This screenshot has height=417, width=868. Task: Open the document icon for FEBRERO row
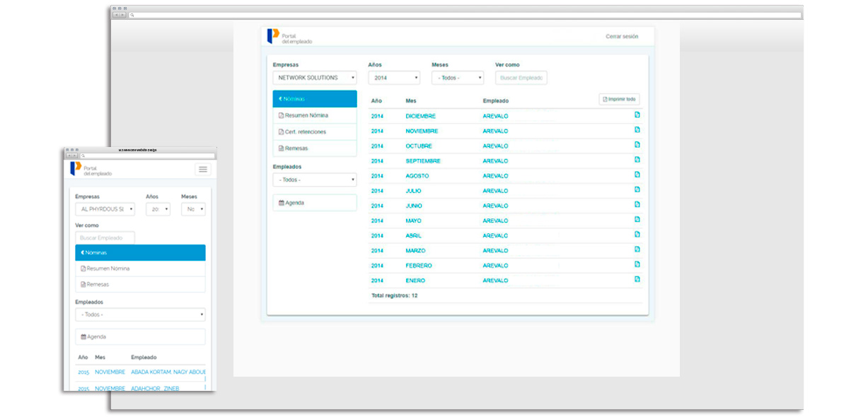[637, 264]
